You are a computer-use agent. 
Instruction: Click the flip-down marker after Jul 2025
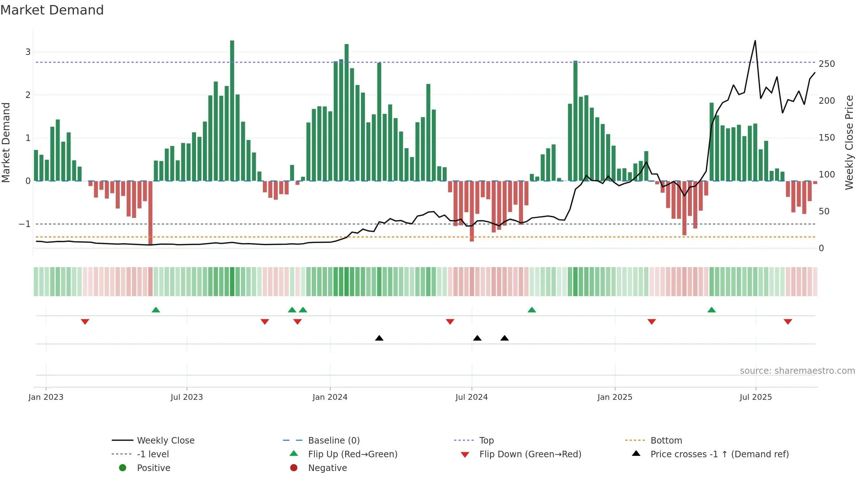point(788,322)
